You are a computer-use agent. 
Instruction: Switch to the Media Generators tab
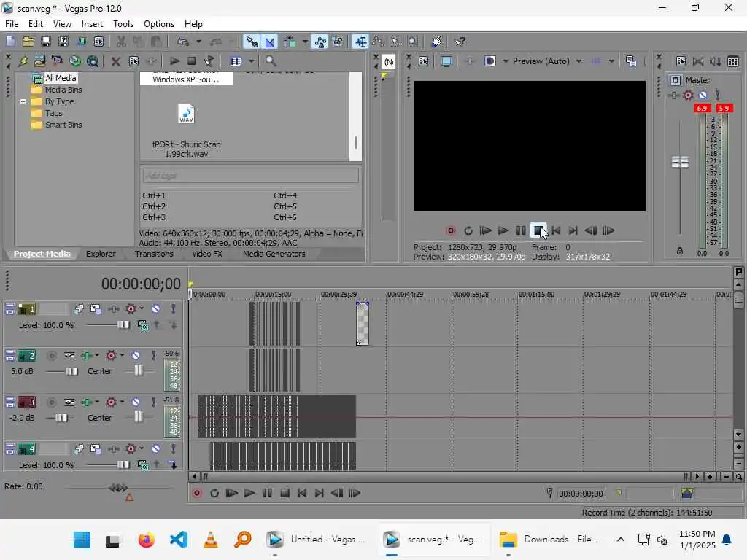[274, 254]
